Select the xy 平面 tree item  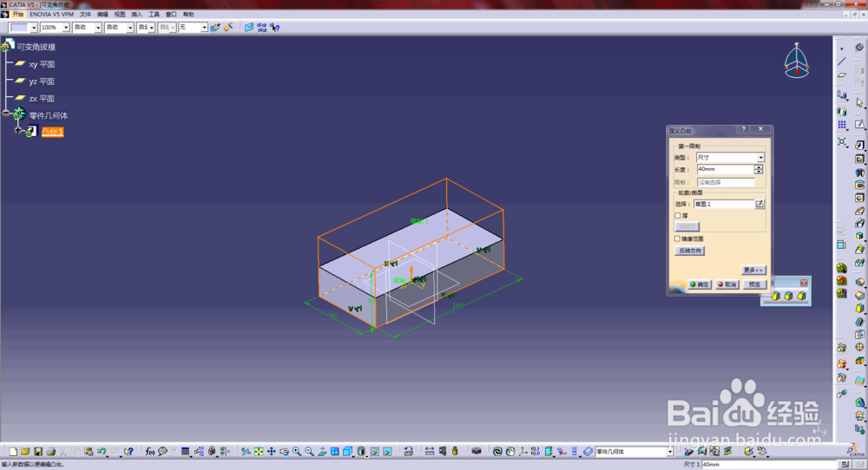tap(42, 64)
